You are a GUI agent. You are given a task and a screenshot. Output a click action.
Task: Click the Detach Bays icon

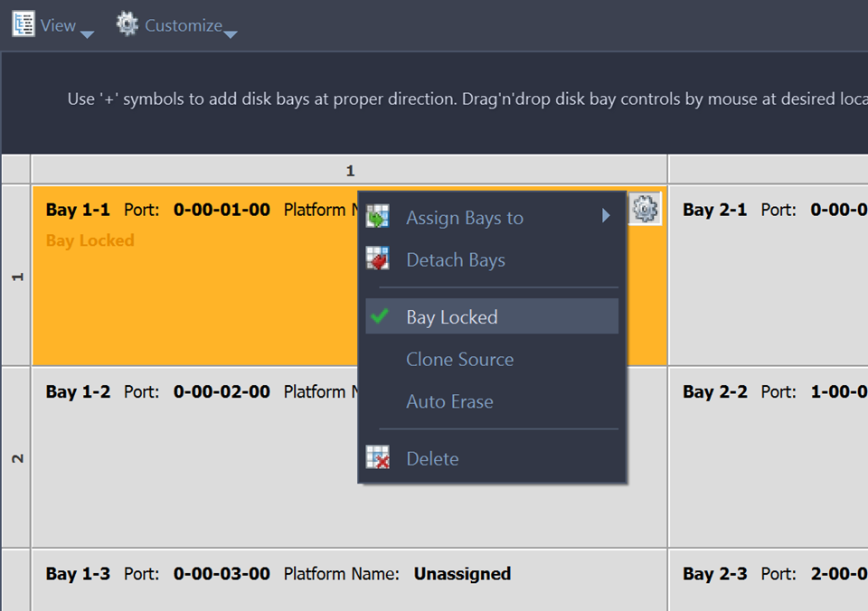click(377, 260)
